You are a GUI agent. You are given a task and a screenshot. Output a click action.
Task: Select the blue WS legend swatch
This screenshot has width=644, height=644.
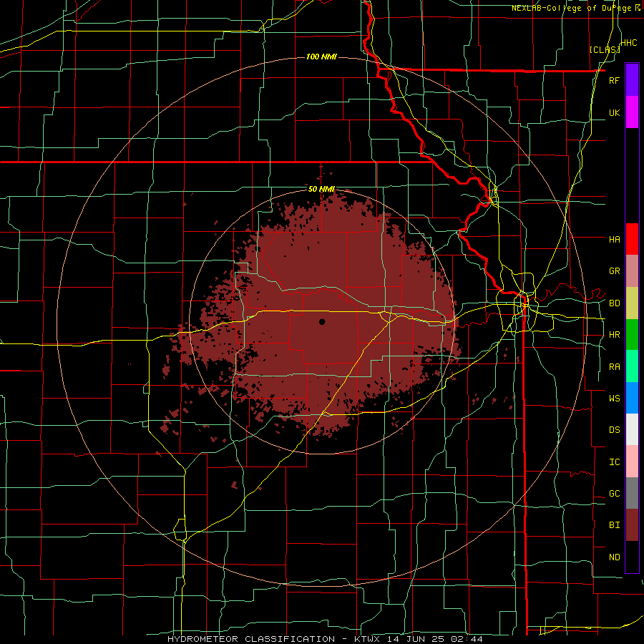632,398
